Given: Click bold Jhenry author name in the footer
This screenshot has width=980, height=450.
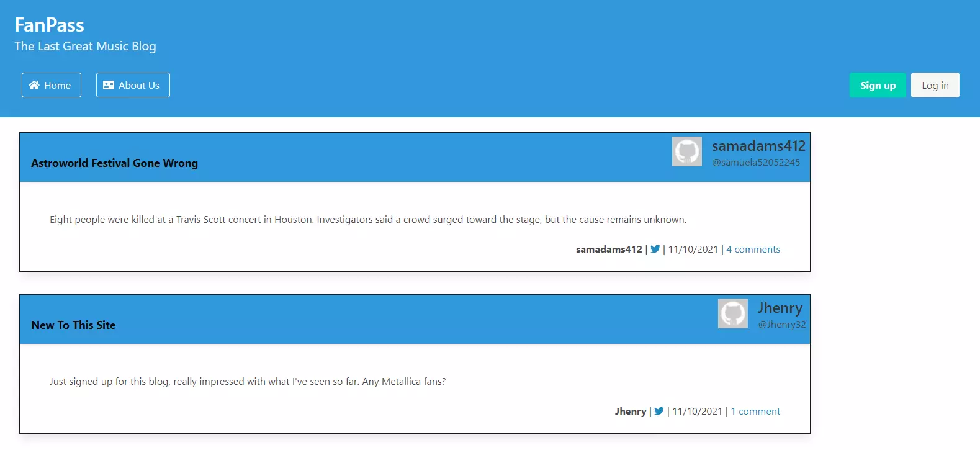Looking at the screenshot, I should pyautogui.click(x=630, y=412).
